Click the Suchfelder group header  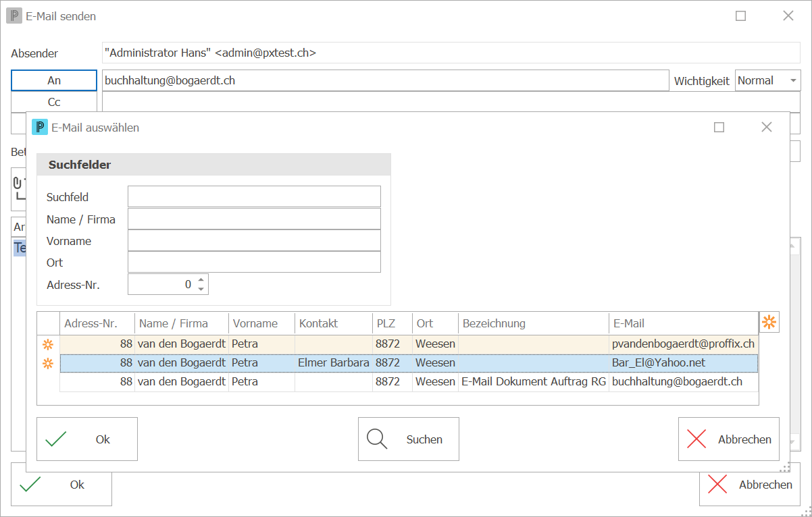click(213, 165)
